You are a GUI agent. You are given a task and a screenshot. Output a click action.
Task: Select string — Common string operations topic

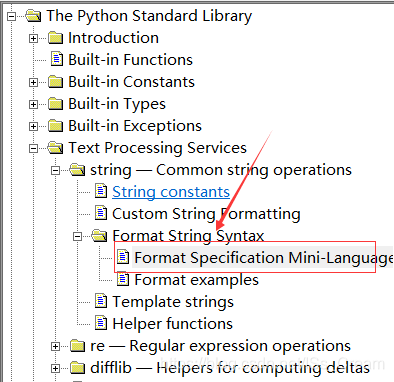click(221, 170)
